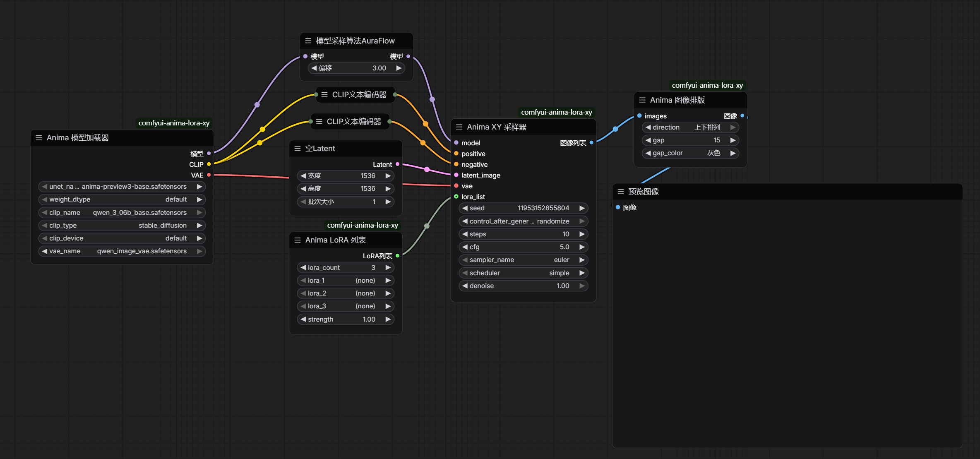
Task: Decrease strength with left arrow
Action: click(x=303, y=320)
